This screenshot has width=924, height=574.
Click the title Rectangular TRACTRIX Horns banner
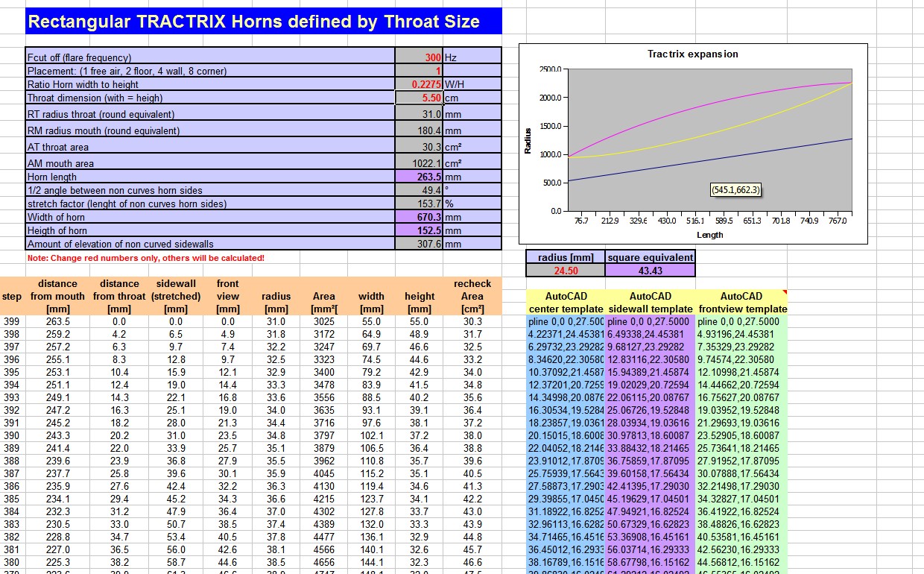click(x=263, y=22)
